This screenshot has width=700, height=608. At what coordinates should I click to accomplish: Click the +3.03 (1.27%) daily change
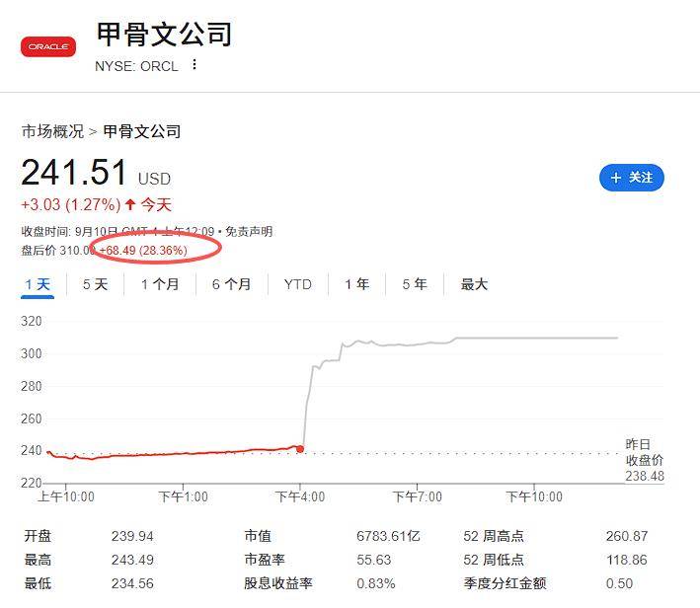coord(70,205)
